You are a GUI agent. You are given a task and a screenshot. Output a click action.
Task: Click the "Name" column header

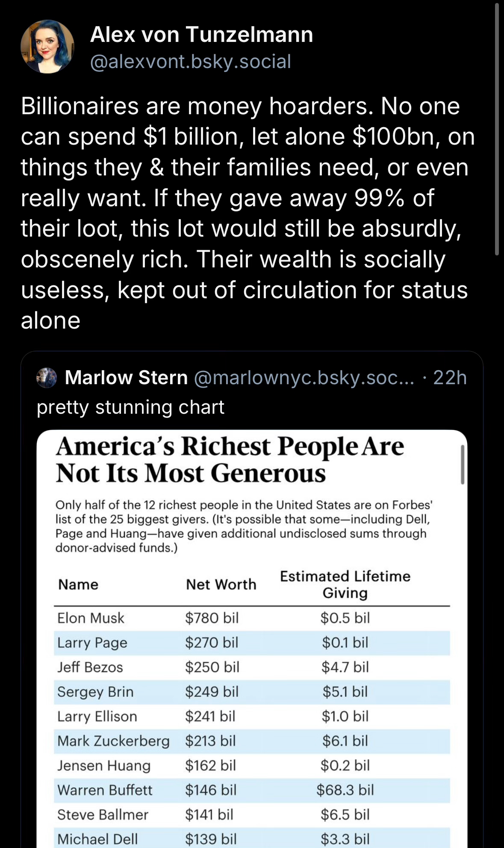pyautogui.click(x=78, y=584)
